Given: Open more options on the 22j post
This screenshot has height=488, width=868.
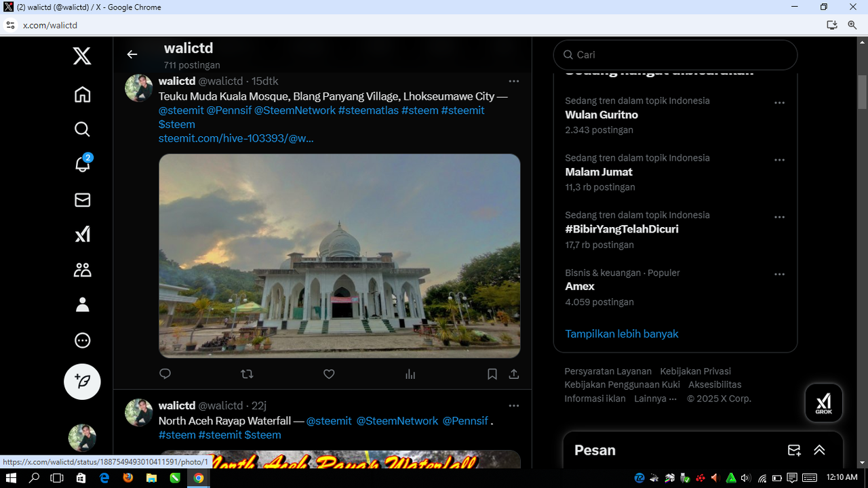Looking at the screenshot, I should tap(514, 405).
